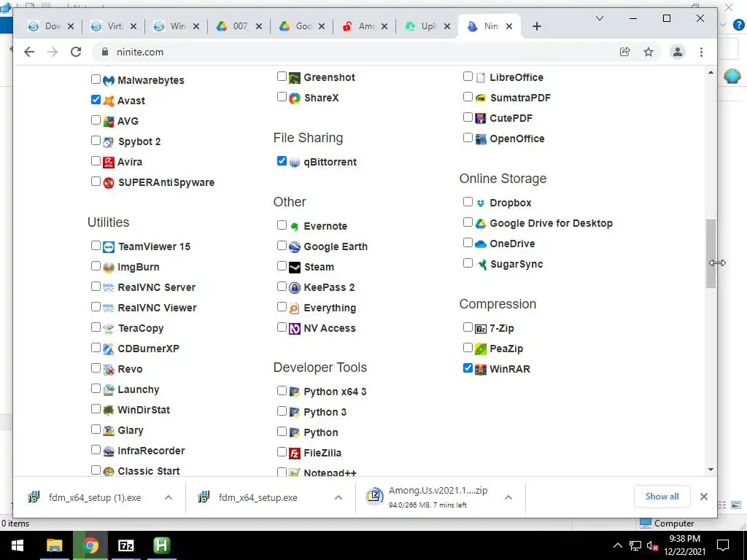Viewport: 747px width, 560px height.
Task: Open the Chrome profile avatar
Action: click(678, 52)
